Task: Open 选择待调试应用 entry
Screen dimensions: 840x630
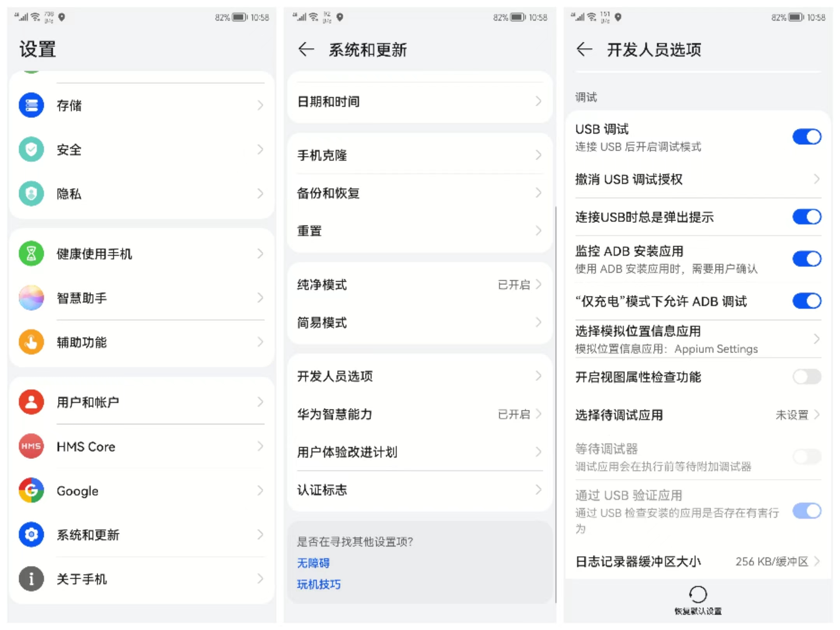Action: pyautogui.click(x=698, y=415)
